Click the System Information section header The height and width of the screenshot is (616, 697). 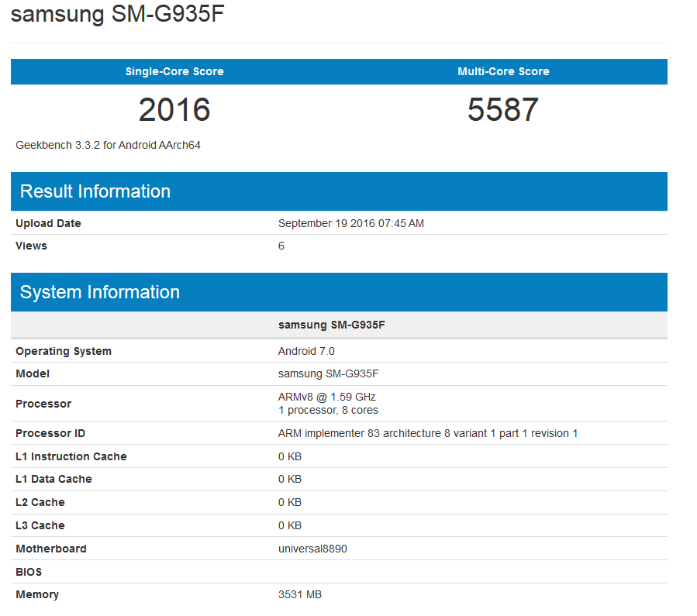[339, 292]
